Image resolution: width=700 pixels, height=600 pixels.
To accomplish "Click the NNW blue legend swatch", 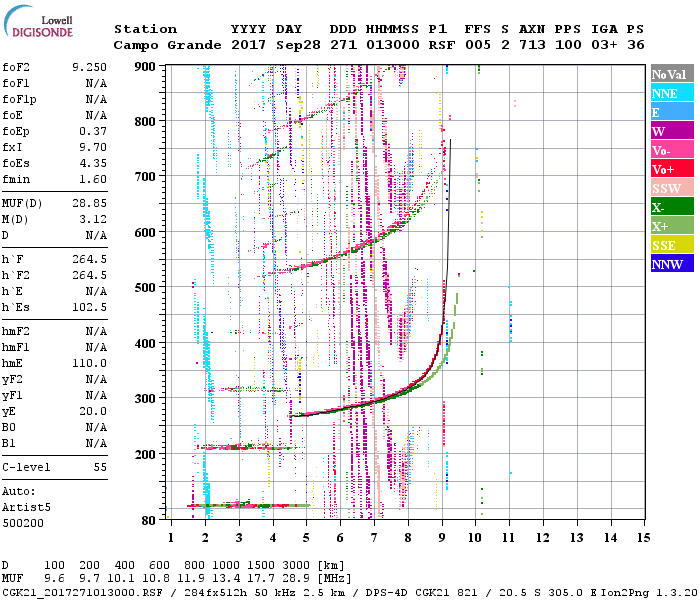I will pos(672,264).
